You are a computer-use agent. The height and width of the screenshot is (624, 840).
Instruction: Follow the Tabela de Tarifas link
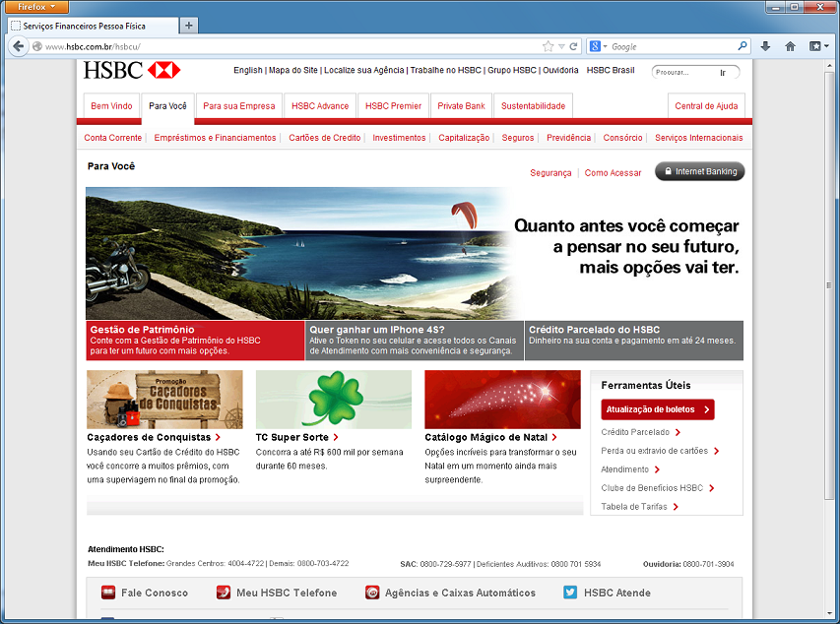(636, 507)
